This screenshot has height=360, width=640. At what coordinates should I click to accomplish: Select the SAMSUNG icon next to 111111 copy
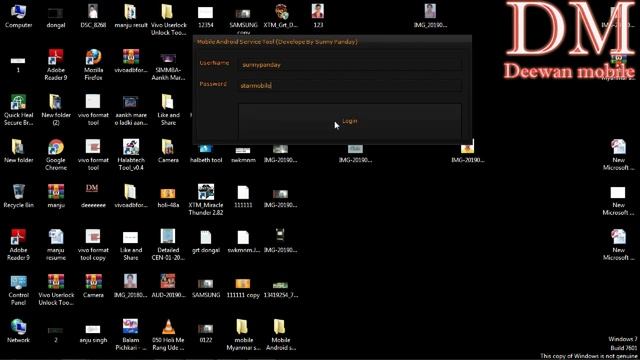(x=206, y=288)
